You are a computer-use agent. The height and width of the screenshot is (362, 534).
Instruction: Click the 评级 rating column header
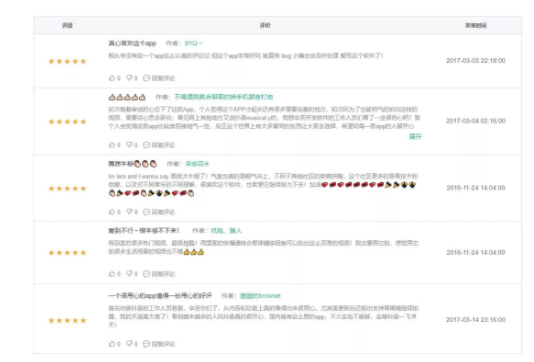(x=67, y=25)
